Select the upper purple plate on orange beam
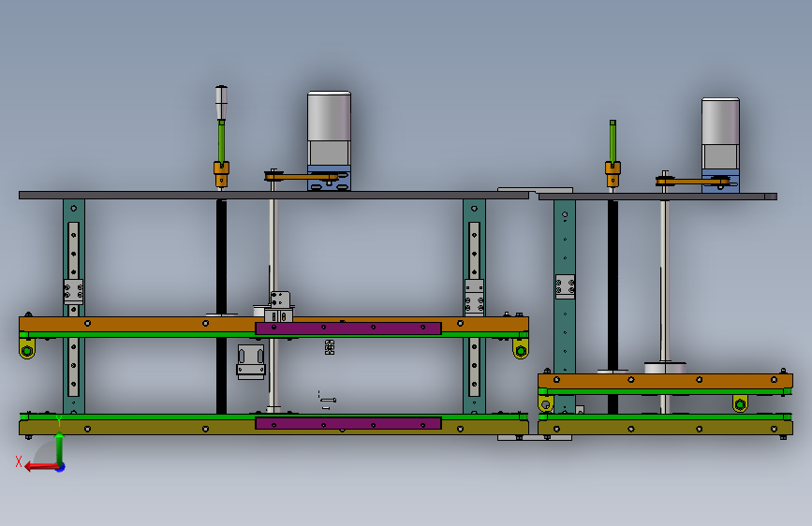 click(348, 329)
